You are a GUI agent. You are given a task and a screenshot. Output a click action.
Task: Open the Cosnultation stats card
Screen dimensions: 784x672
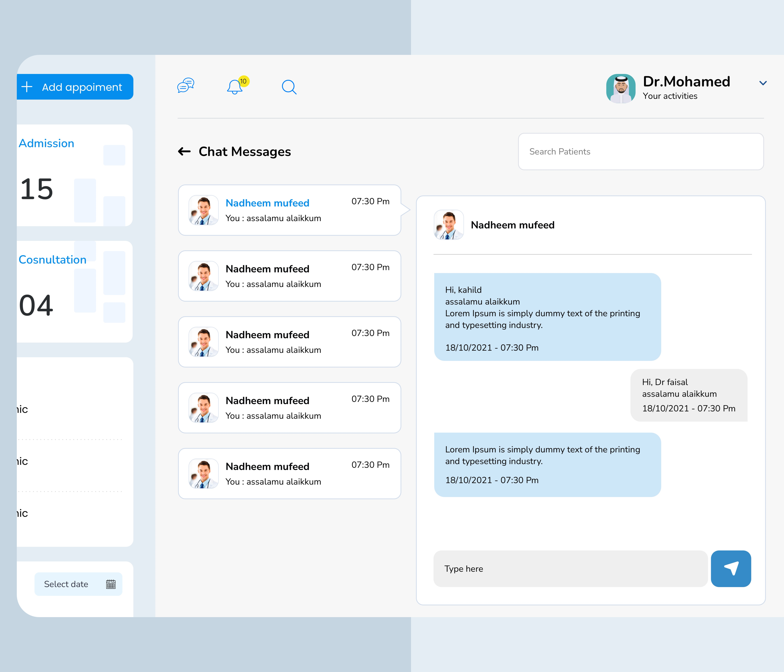point(74,292)
